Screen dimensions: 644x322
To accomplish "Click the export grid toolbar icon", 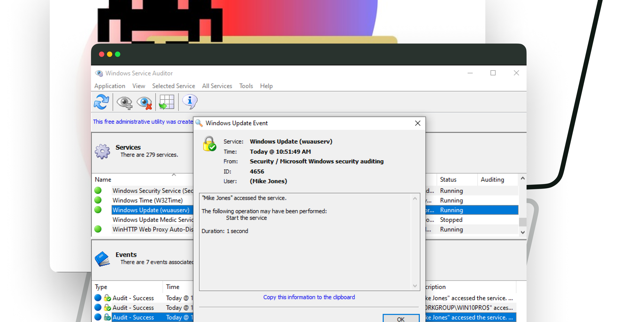I will 166,102.
